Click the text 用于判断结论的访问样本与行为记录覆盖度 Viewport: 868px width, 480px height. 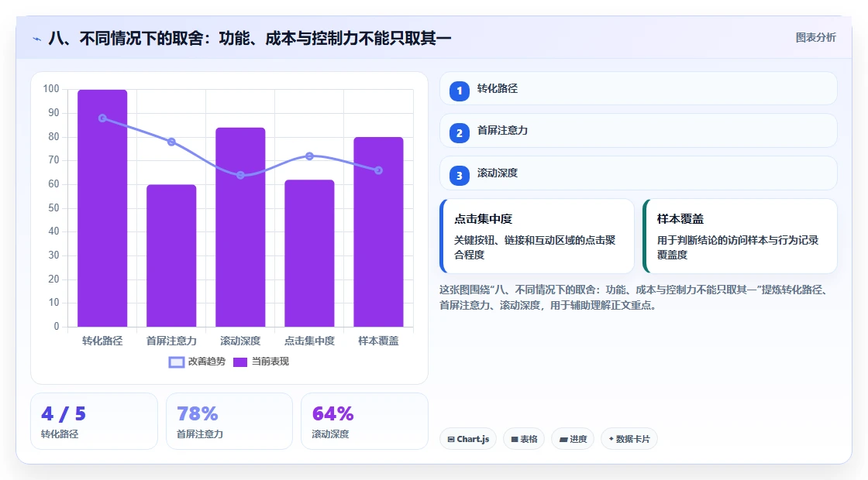pos(738,248)
